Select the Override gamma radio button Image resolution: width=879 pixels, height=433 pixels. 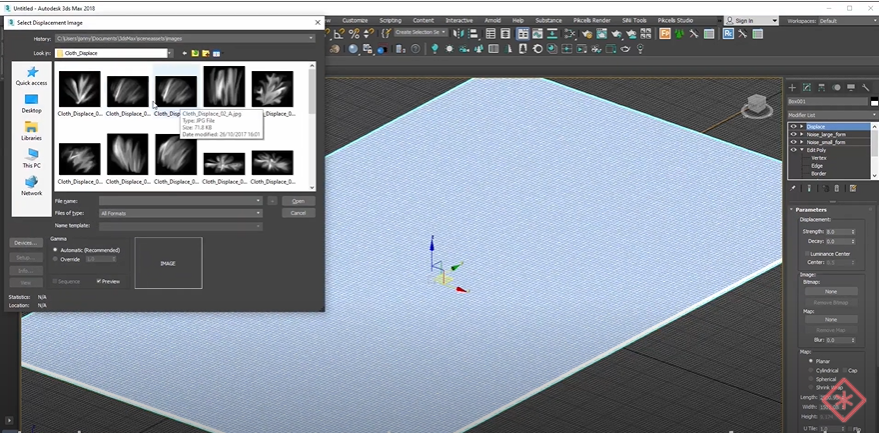(x=56, y=259)
